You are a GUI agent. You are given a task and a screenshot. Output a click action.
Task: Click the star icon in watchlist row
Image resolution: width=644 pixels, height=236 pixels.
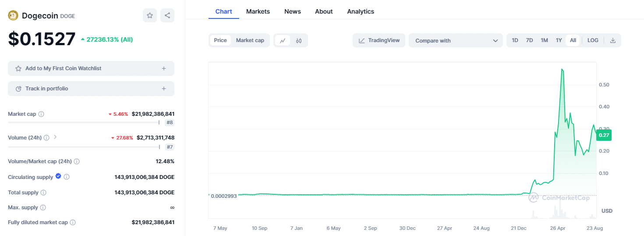coord(18,68)
